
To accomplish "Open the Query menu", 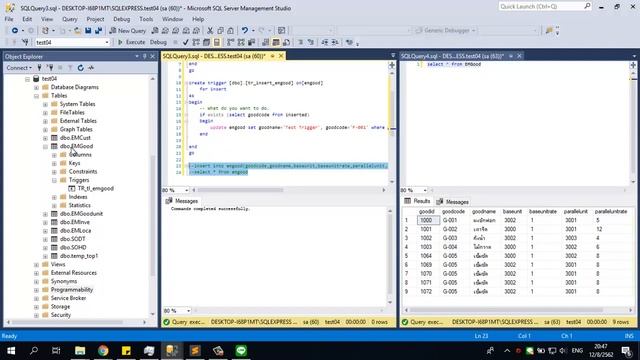I will pos(70,19).
